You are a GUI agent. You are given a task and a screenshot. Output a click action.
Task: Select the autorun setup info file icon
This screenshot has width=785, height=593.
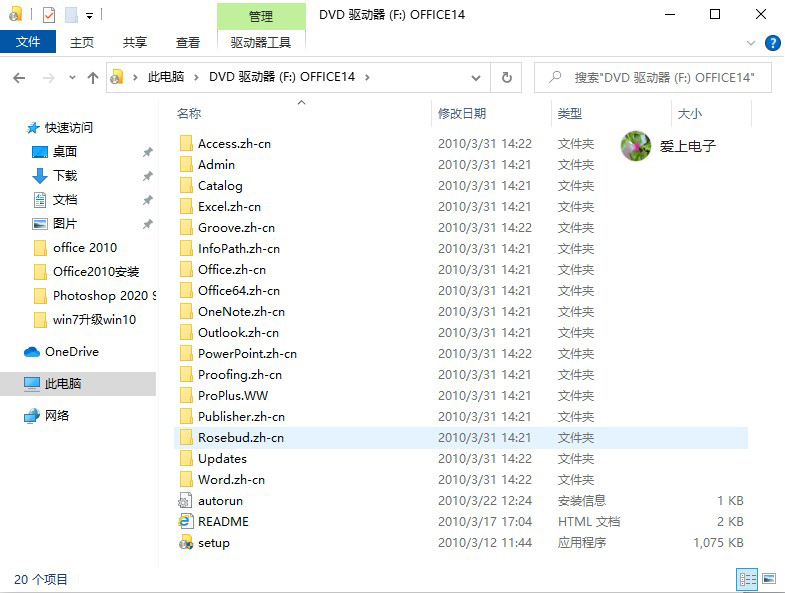point(186,501)
